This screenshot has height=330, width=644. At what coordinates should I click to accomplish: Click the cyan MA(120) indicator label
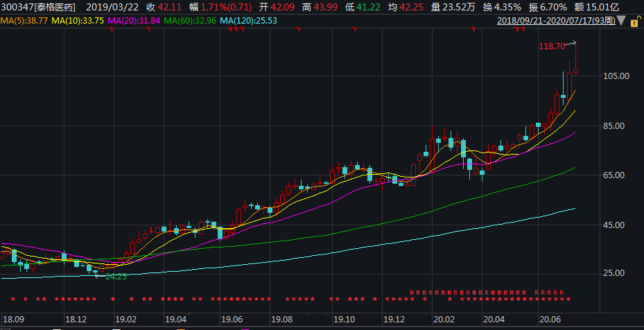point(247,21)
